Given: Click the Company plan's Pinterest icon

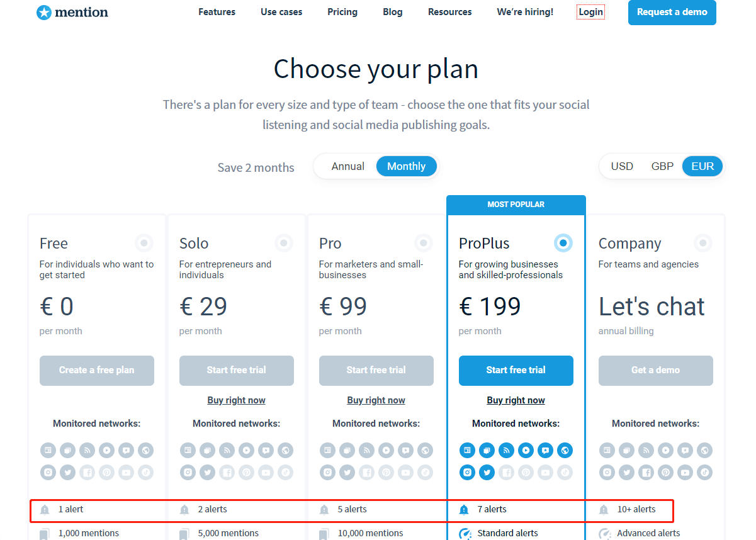Looking at the screenshot, I should 665,472.
